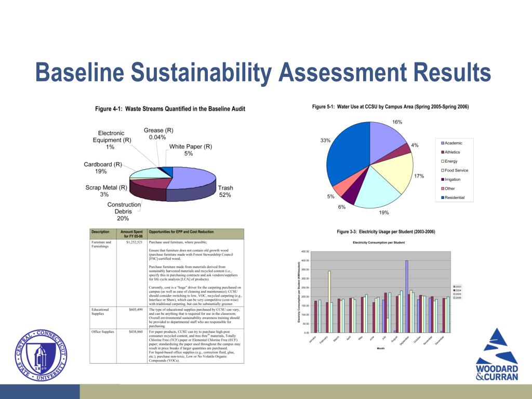Click the Residential legend color swatch
This screenshot has height=399, width=532.
(x=443, y=197)
